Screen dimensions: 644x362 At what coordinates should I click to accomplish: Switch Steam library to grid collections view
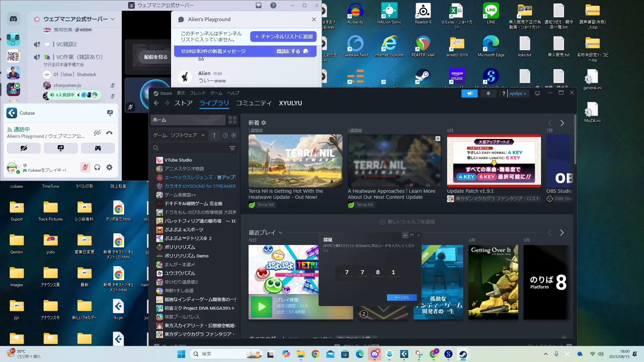(x=232, y=120)
